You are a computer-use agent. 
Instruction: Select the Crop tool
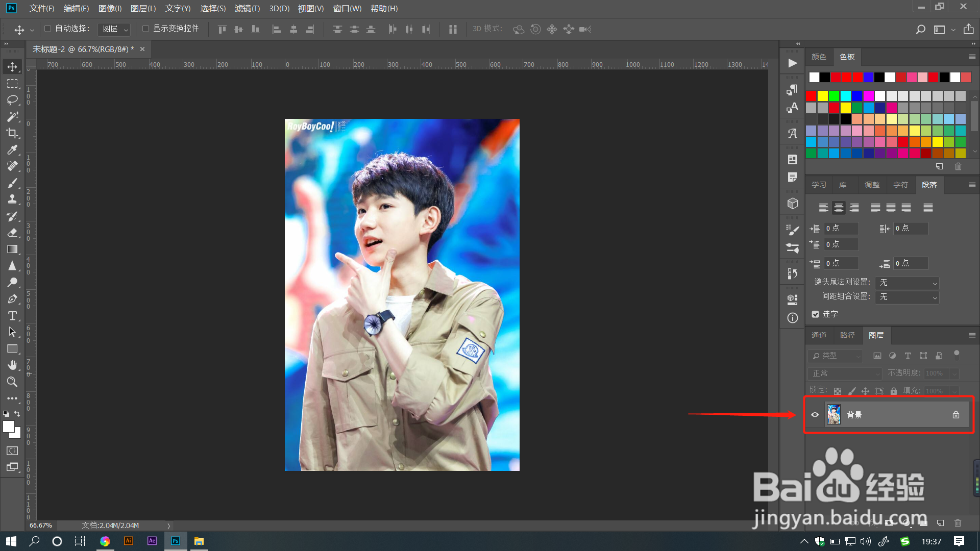(12, 133)
